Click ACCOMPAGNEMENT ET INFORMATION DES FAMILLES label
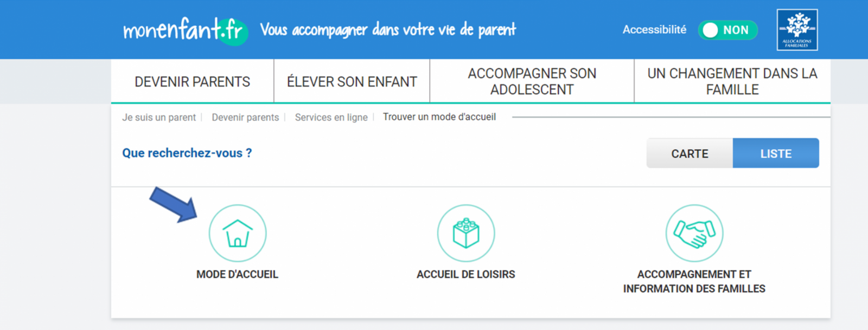868x330 pixels. pyautogui.click(x=694, y=281)
